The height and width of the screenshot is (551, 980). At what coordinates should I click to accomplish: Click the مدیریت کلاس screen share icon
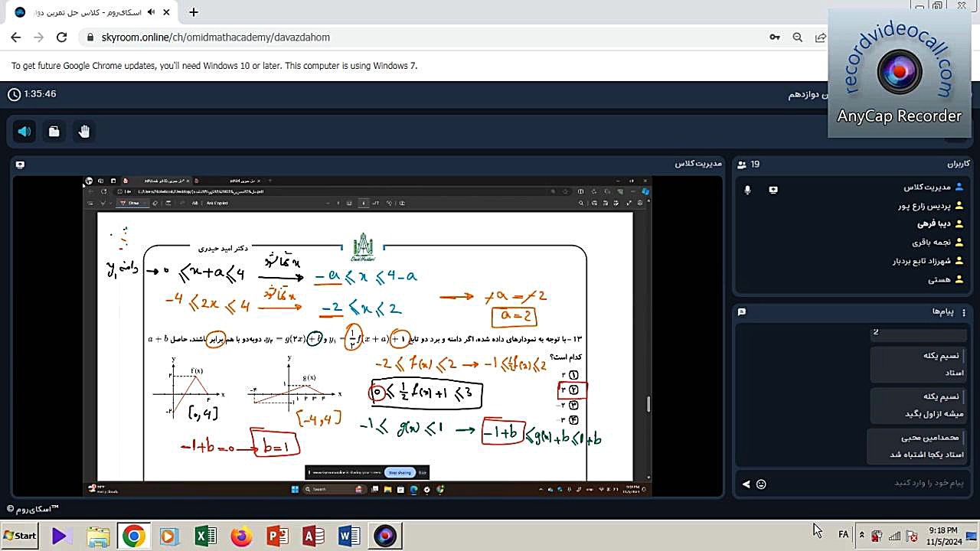773,190
